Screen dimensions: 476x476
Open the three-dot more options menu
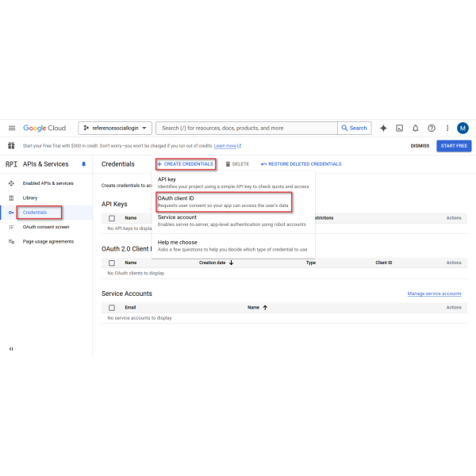(x=447, y=128)
